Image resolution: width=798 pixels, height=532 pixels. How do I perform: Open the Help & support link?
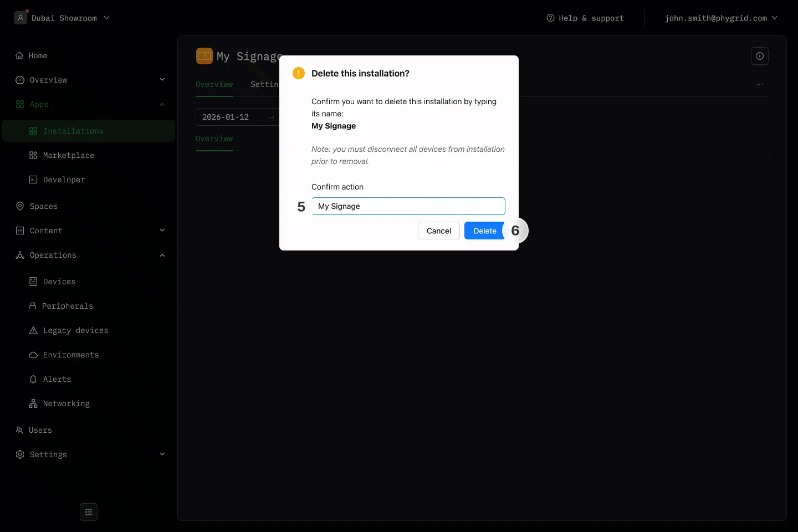click(x=585, y=18)
